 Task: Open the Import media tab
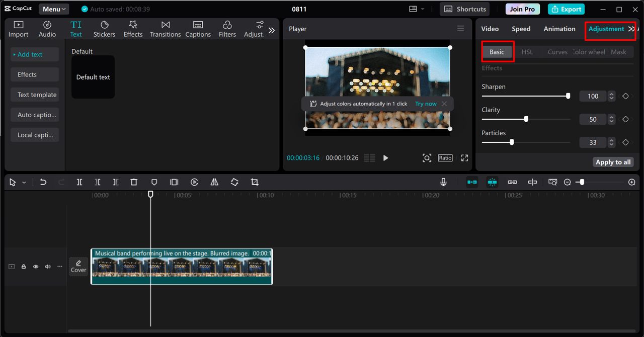tap(18, 29)
